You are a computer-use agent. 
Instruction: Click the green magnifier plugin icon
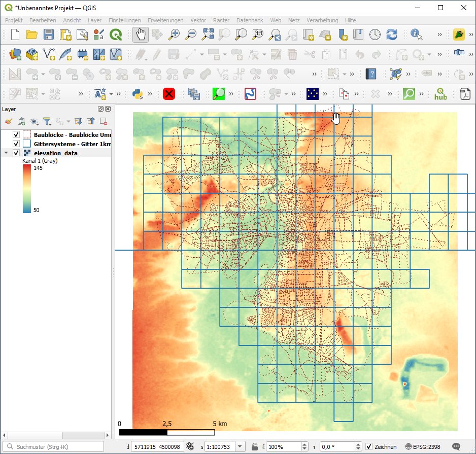click(x=219, y=94)
